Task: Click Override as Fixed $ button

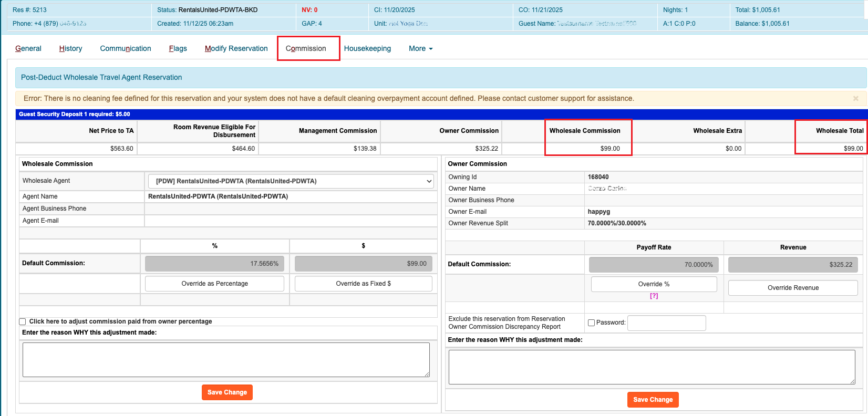Action: point(363,284)
